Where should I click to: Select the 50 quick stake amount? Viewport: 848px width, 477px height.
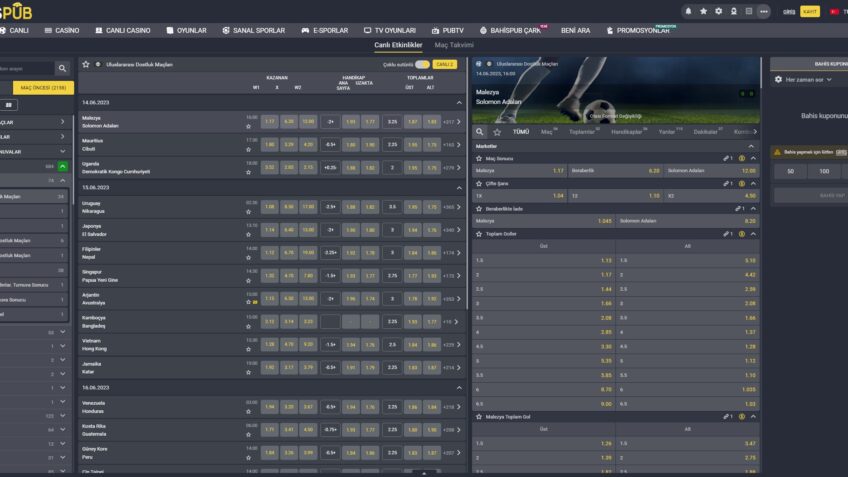point(791,171)
